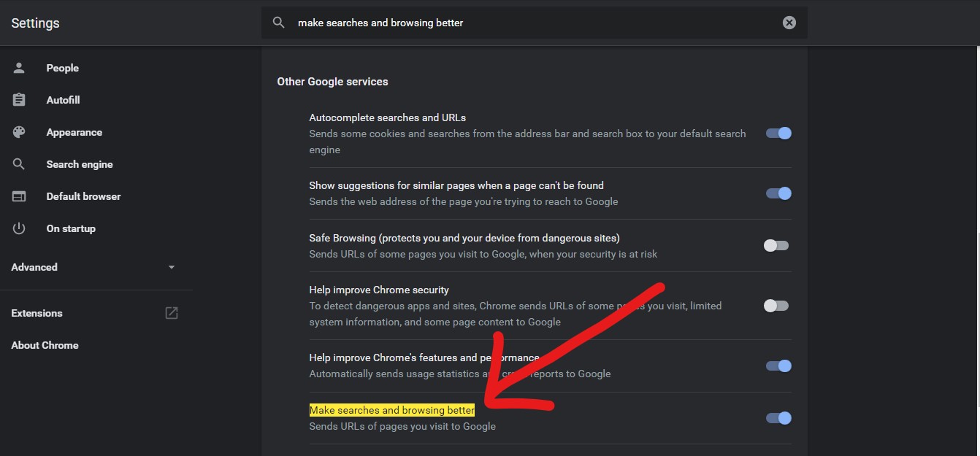
Task: Click the "Sends URLs of pages you visit to Google" description
Action: pos(402,426)
